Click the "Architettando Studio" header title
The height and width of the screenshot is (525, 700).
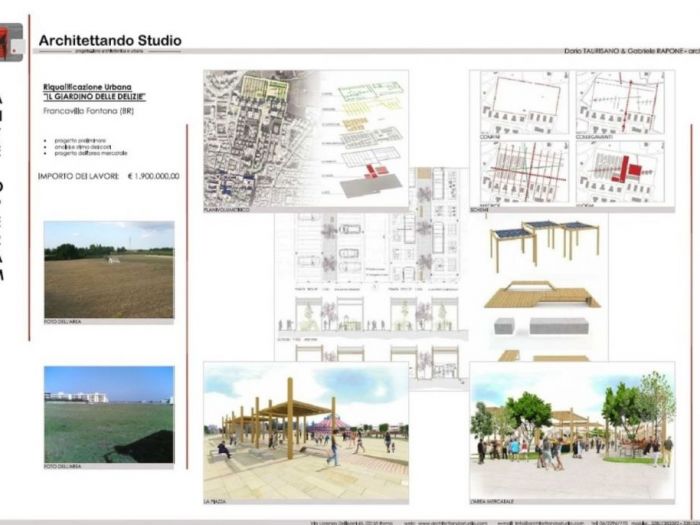[x=110, y=41]
